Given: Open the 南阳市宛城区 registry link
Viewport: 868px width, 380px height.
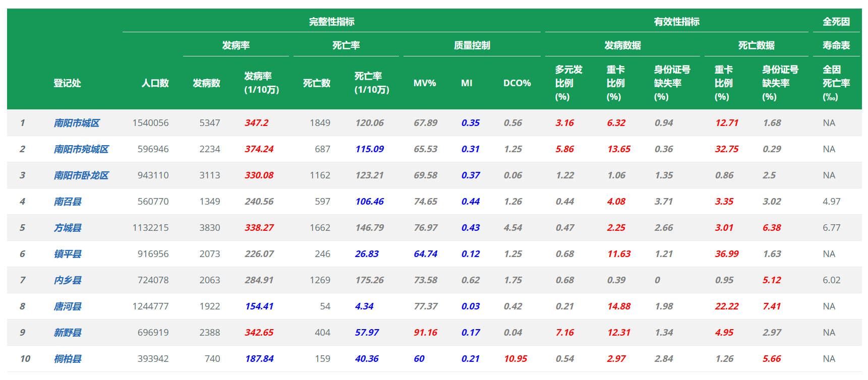Looking at the screenshot, I should pos(81,149).
